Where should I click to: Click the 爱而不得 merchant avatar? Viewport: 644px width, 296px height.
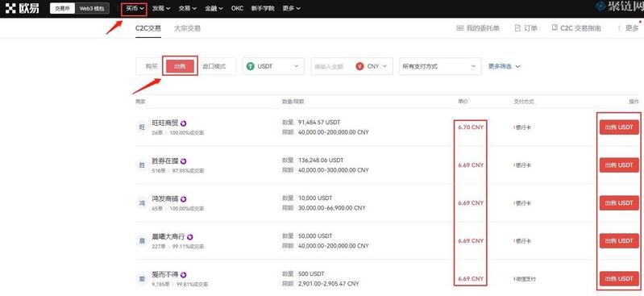(142, 279)
